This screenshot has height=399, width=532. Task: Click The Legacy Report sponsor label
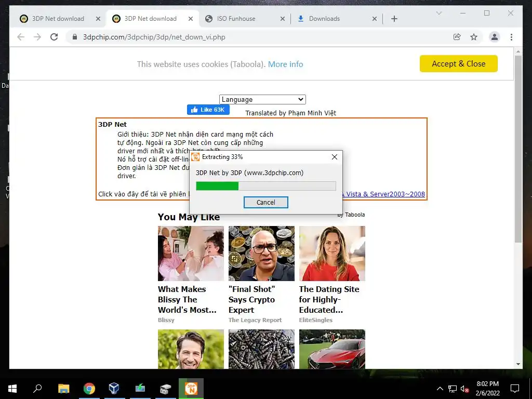point(255,320)
